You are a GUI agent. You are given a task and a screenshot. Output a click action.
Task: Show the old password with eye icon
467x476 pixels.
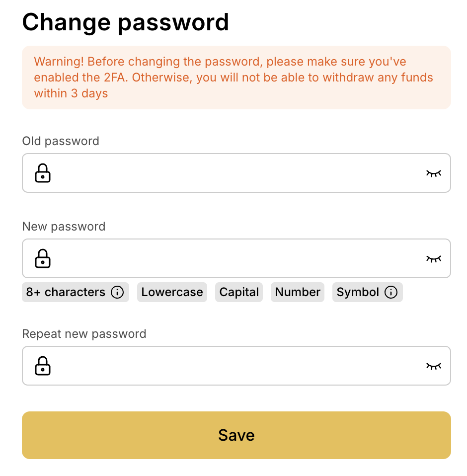(x=434, y=173)
